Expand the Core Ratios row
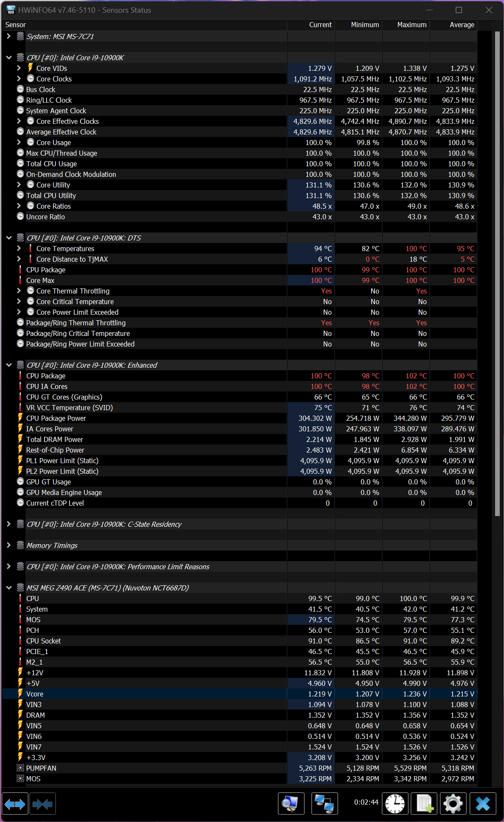Viewport: 504px width, 822px height. [19, 206]
